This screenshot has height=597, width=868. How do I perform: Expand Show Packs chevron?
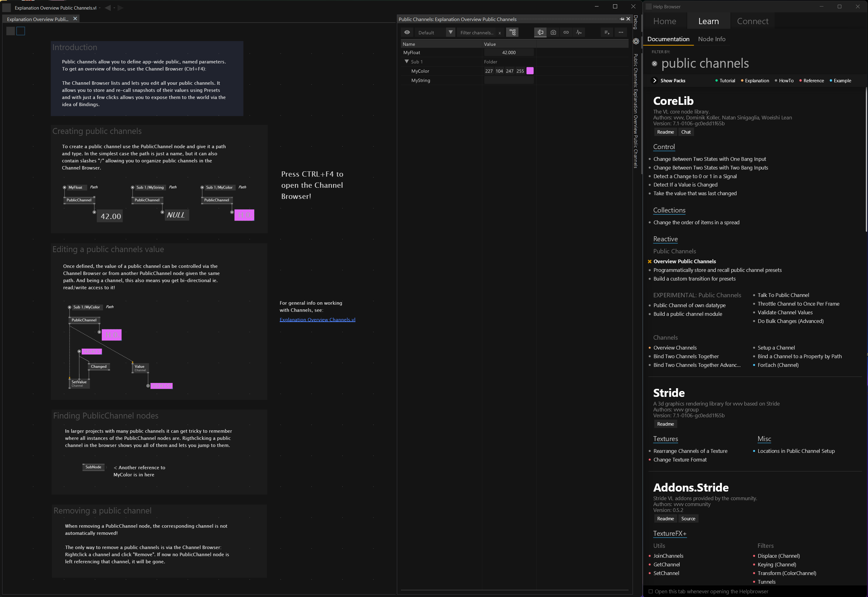point(655,81)
